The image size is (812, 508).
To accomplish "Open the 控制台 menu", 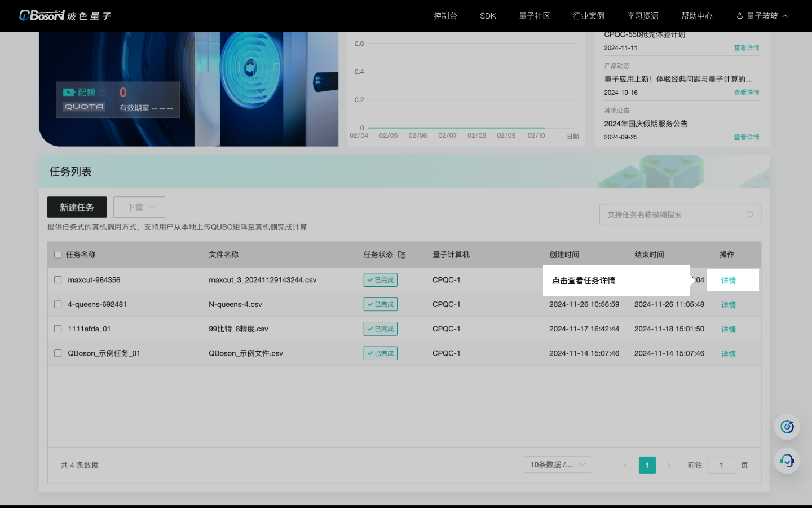I will [x=445, y=16].
